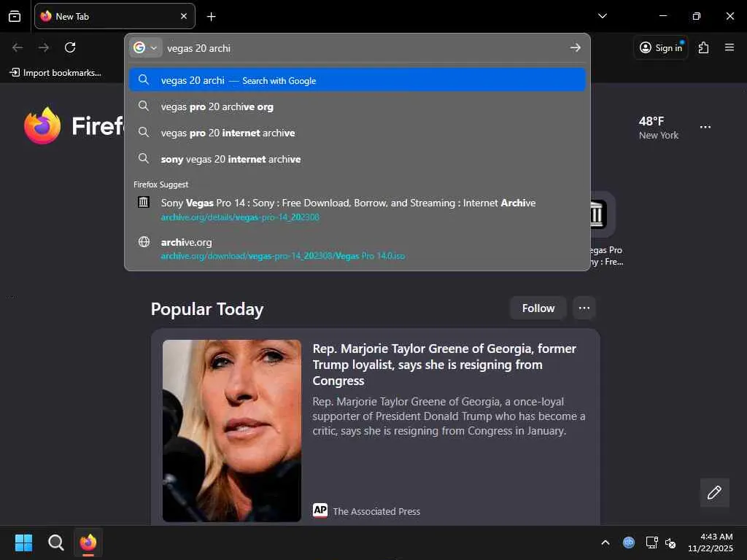Open the Firefox View icon beside the tab
747x560 pixels.
pyautogui.click(x=15, y=16)
